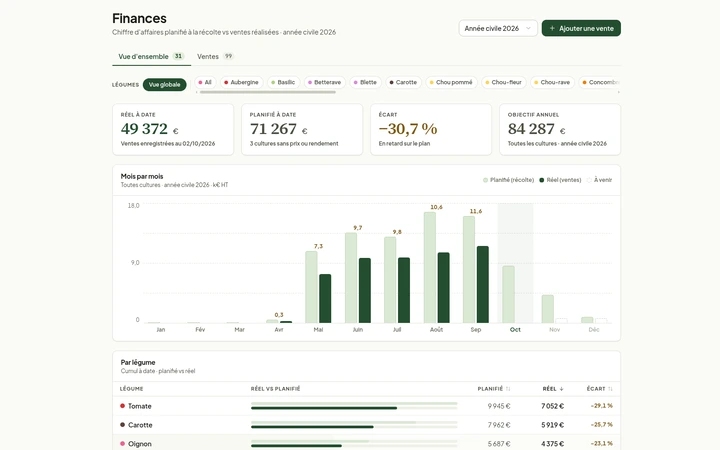Click the sort icon next to Écart
Image resolution: width=720 pixels, height=450 pixels.
point(610,389)
